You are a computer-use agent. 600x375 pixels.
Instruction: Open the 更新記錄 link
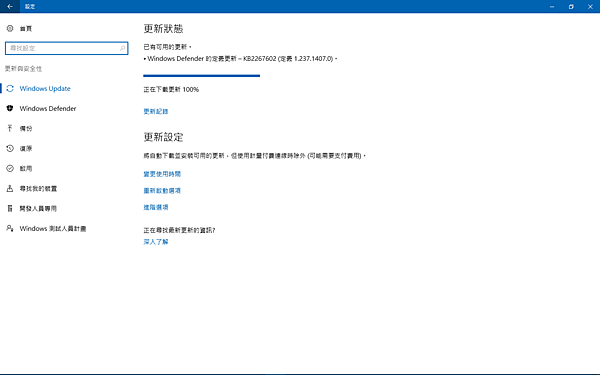tap(156, 111)
